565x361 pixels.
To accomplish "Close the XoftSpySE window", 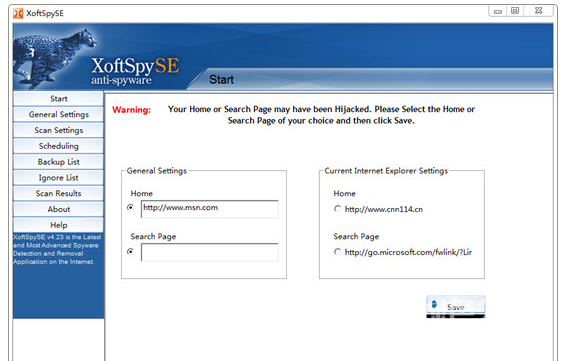I will pos(538,11).
